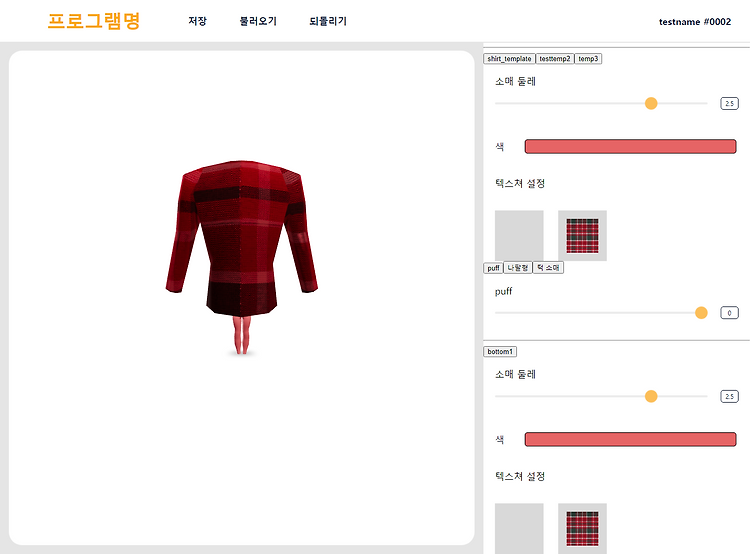Choose the upper plaid texture thumbnail

click(x=582, y=235)
